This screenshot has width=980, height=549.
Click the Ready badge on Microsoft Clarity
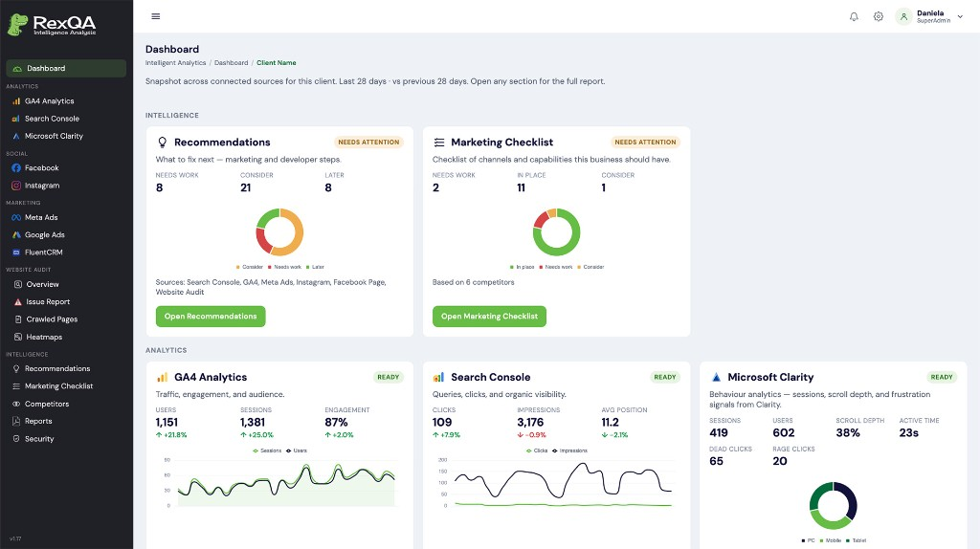(x=942, y=377)
